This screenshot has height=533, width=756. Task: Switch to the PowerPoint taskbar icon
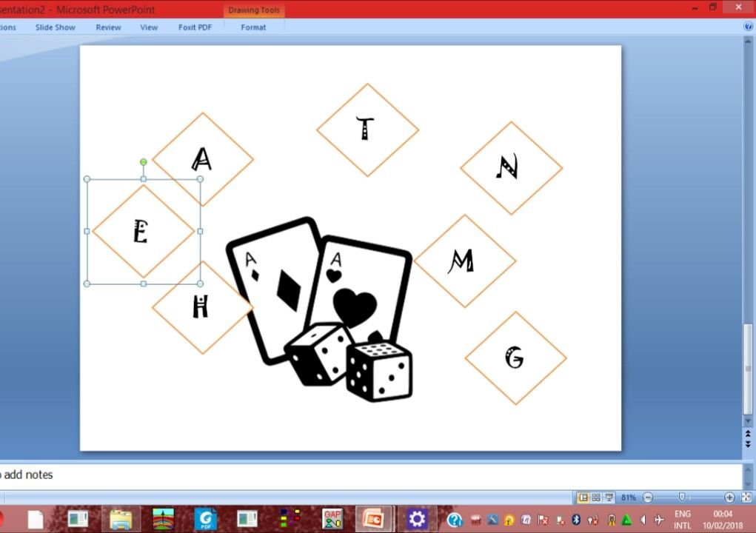point(373,519)
